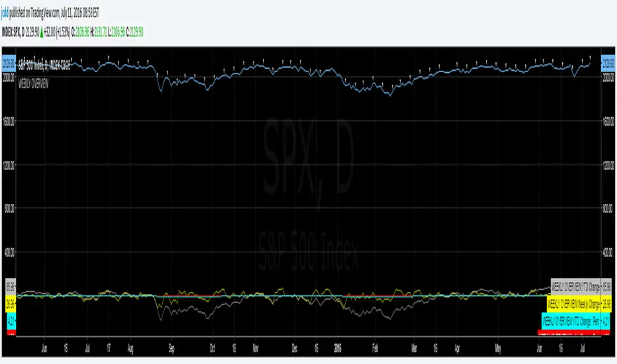Click the blue 2129.90 price tag on right axis
This screenshot has width=617, height=364.
tap(608, 64)
